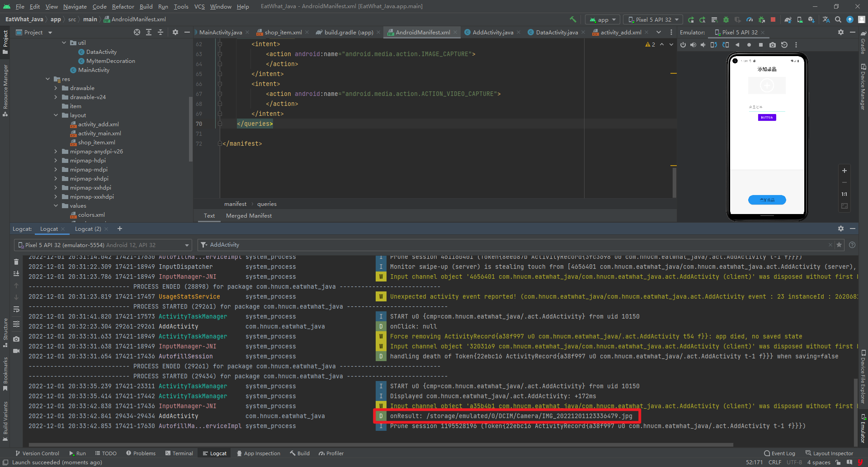868x467 pixels.
Task: Collapse the layout folder
Action: (x=56, y=115)
